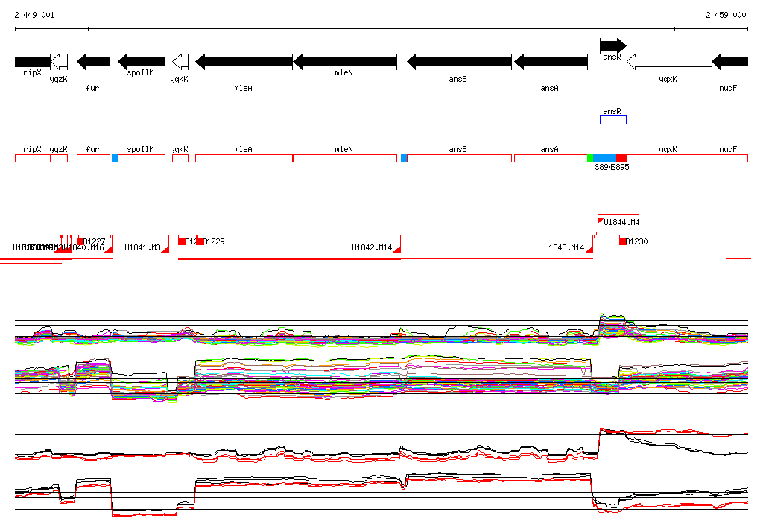Image resolution: width=763 pixels, height=532 pixels.
Task: Select nudF label under the black arrow
Action: click(x=728, y=88)
